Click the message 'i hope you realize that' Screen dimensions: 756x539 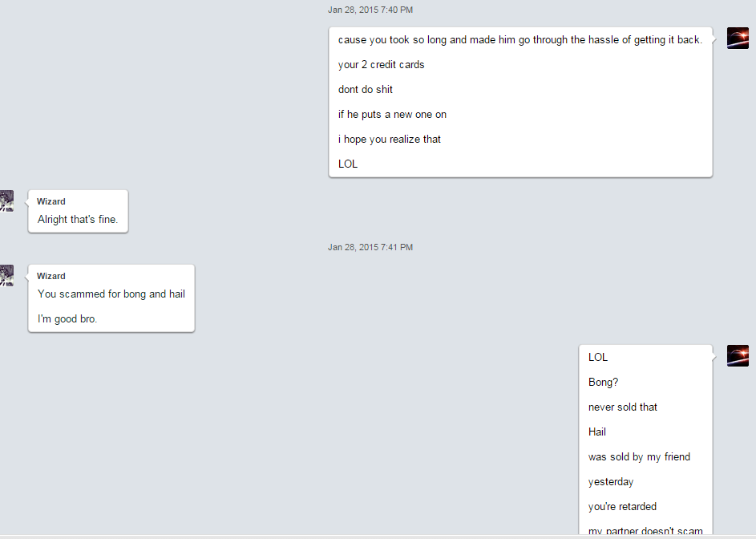coord(390,140)
